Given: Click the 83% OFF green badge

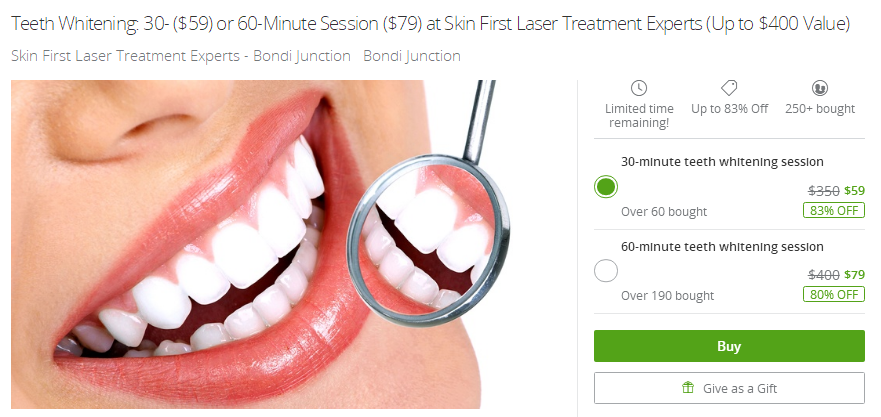Looking at the screenshot, I should coord(833,210).
